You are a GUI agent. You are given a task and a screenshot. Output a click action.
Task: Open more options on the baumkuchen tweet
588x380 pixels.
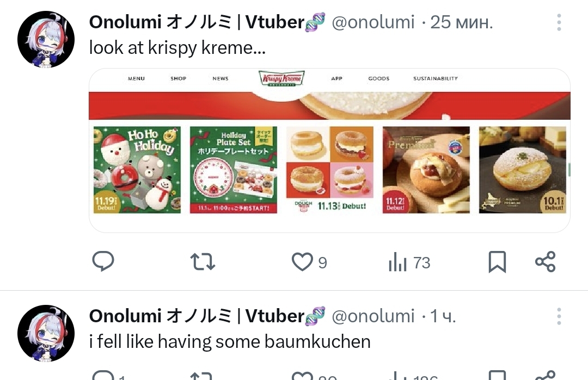[x=559, y=317]
